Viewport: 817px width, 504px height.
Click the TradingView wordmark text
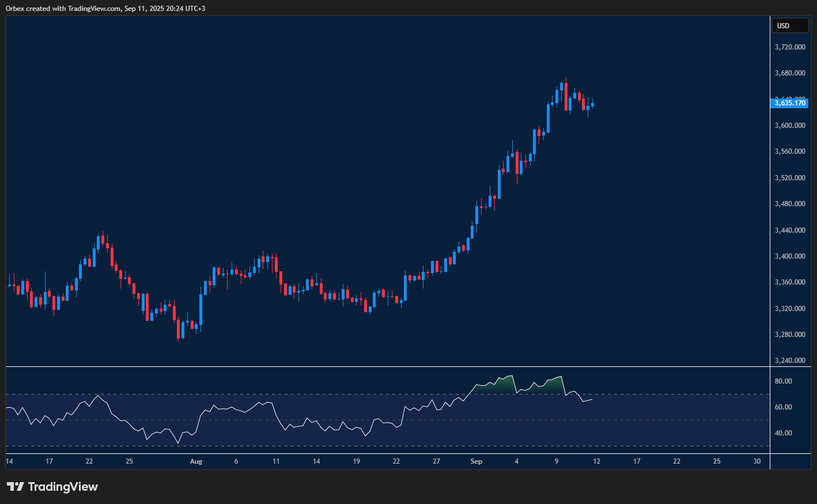63,487
